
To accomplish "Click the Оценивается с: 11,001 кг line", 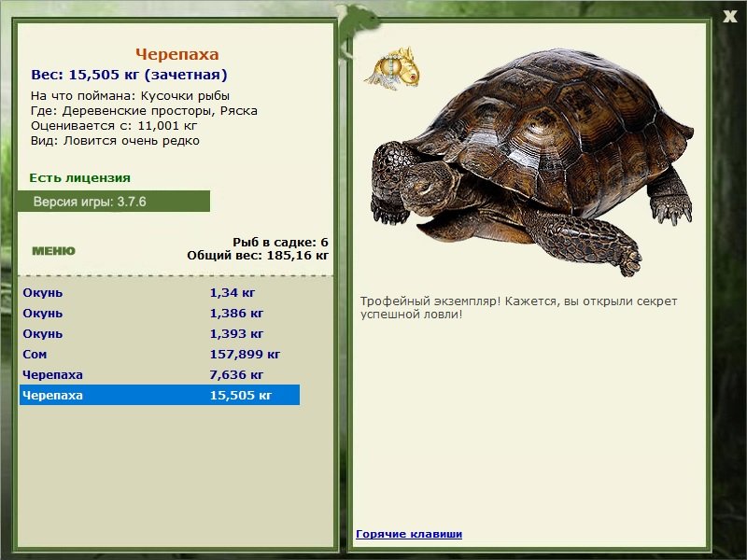I will (114, 126).
